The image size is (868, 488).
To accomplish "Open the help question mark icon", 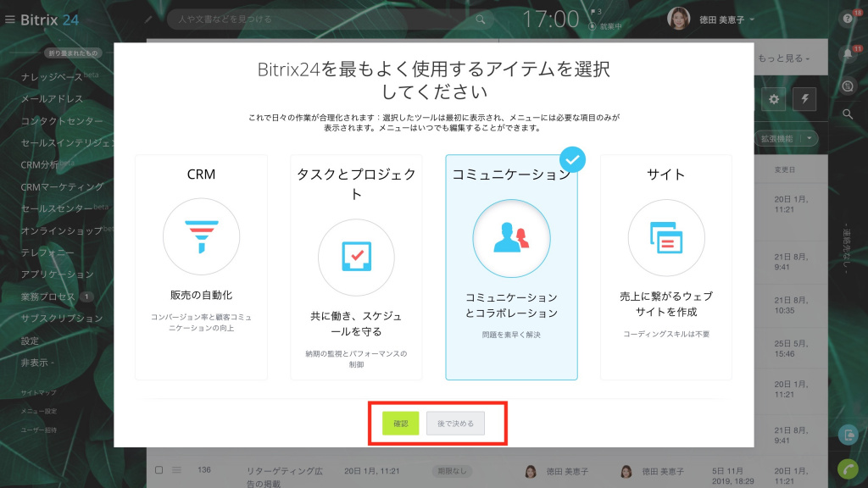I will click(x=848, y=19).
